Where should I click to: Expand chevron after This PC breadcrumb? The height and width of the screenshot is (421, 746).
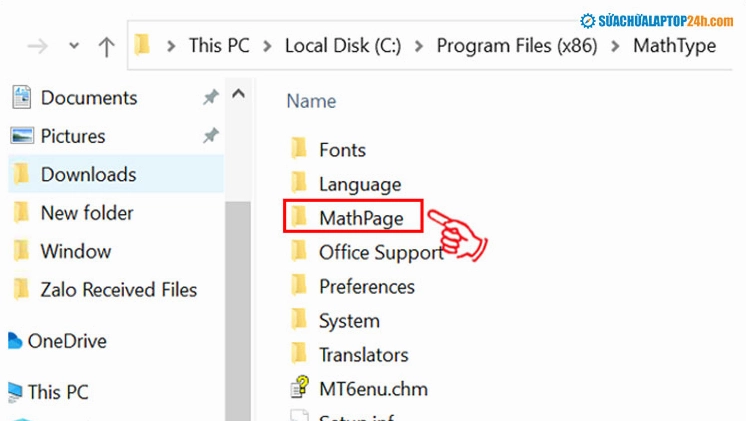[267, 46]
